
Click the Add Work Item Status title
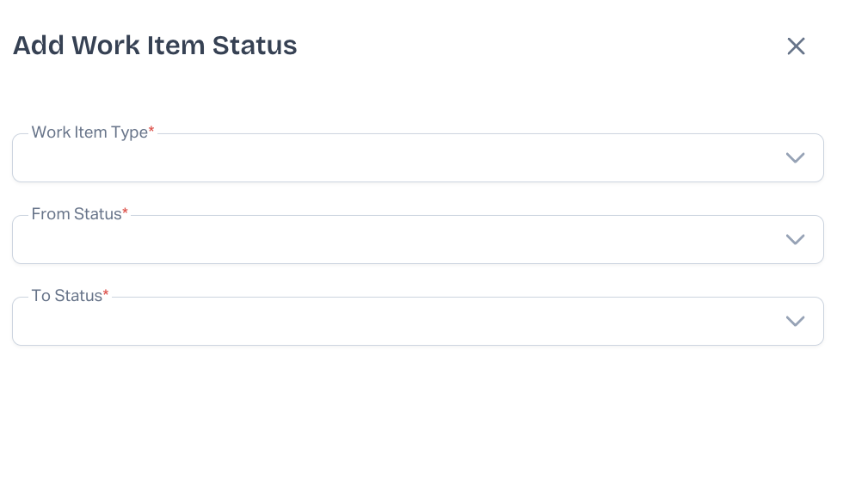click(155, 46)
